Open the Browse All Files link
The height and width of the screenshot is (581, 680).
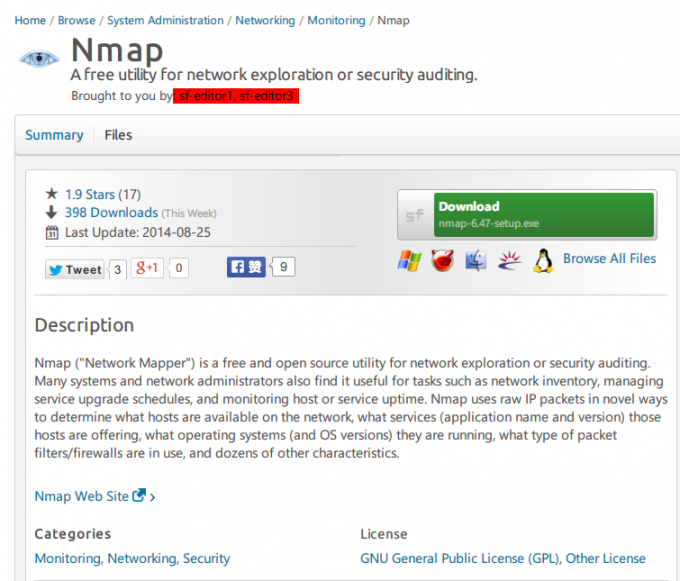click(x=609, y=258)
